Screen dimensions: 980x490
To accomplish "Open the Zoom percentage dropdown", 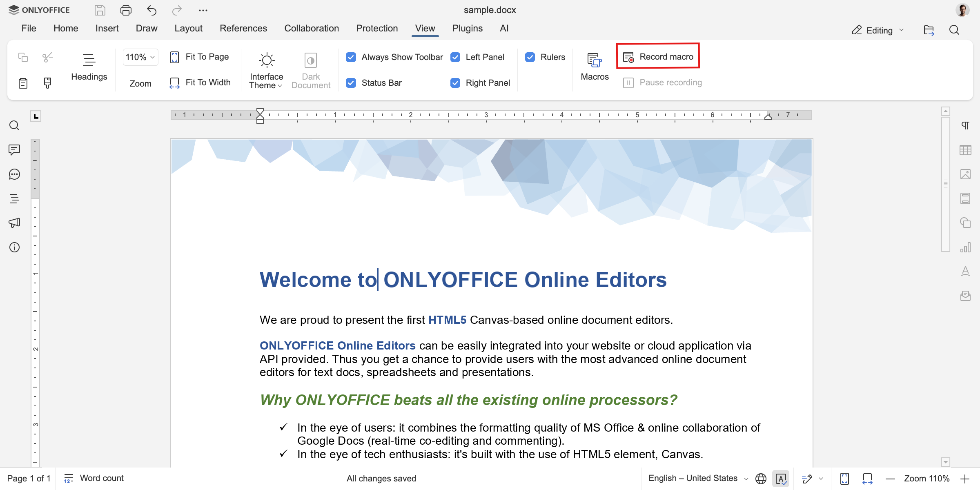I will (x=140, y=57).
